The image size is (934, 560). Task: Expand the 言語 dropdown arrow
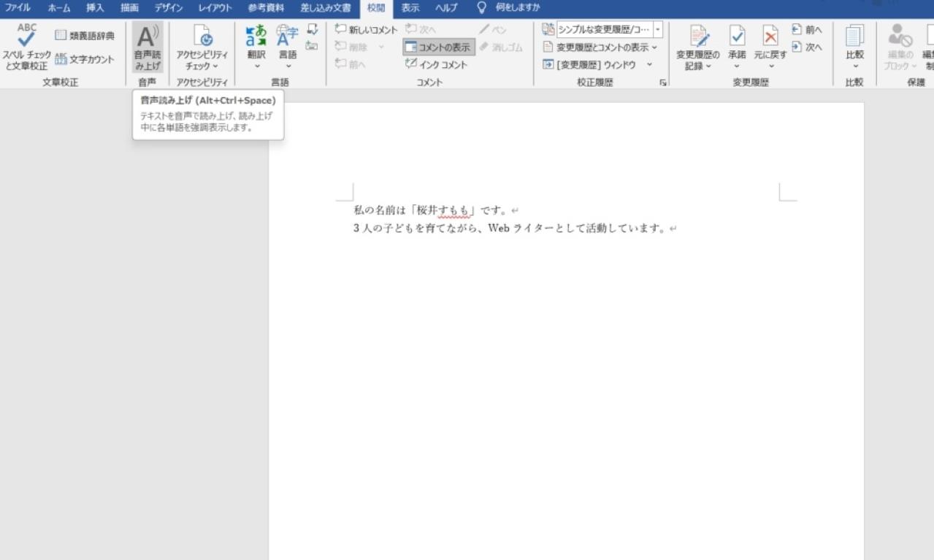pos(288,66)
